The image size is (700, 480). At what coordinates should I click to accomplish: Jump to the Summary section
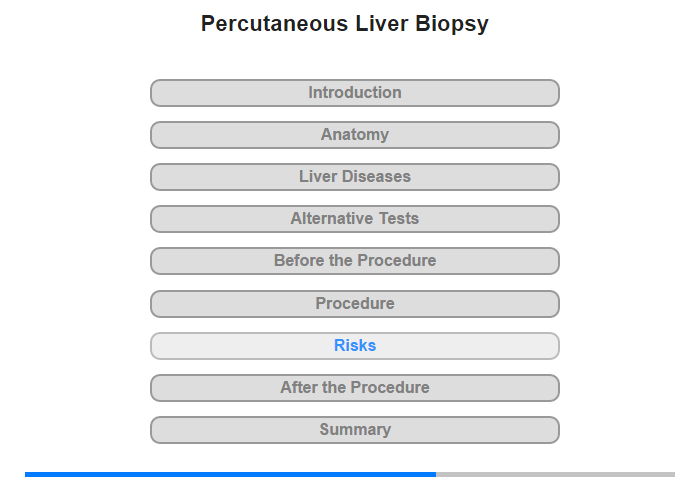pyautogui.click(x=354, y=430)
